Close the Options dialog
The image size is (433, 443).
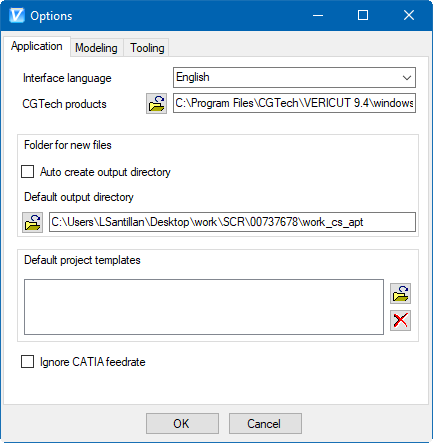click(409, 15)
